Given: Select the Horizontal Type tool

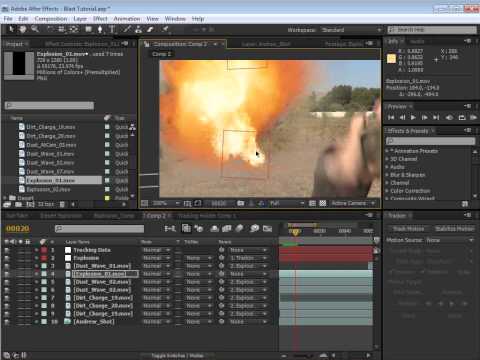Looking at the screenshot, I should click(x=112, y=29).
